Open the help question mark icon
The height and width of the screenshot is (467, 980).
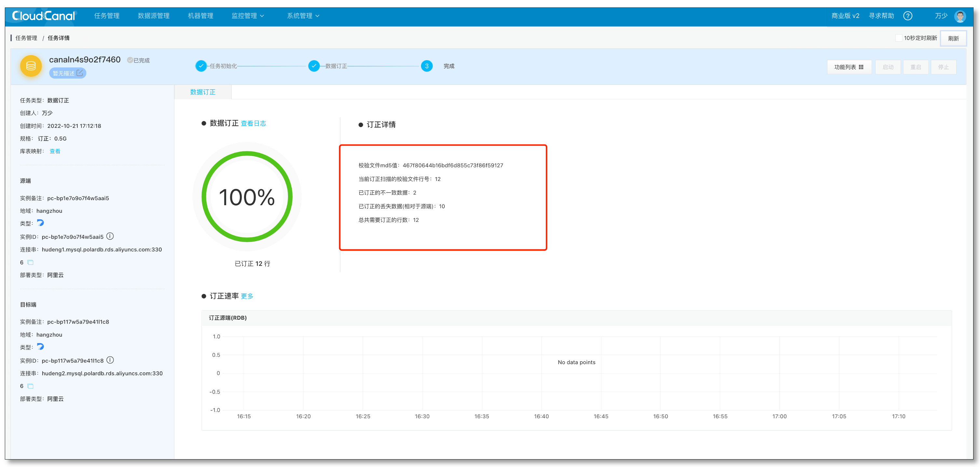click(x=908, y=16)
